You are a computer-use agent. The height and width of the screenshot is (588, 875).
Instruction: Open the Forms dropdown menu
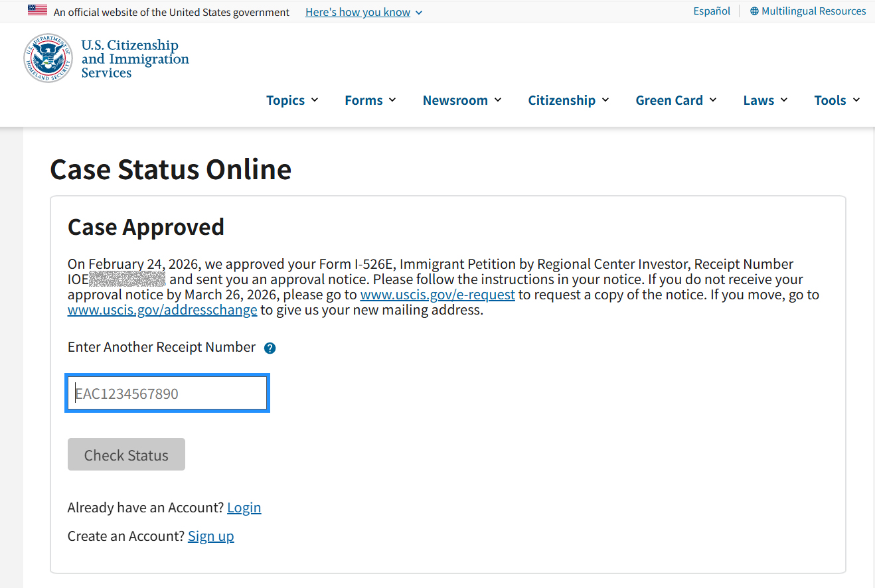tap(370, 100)
